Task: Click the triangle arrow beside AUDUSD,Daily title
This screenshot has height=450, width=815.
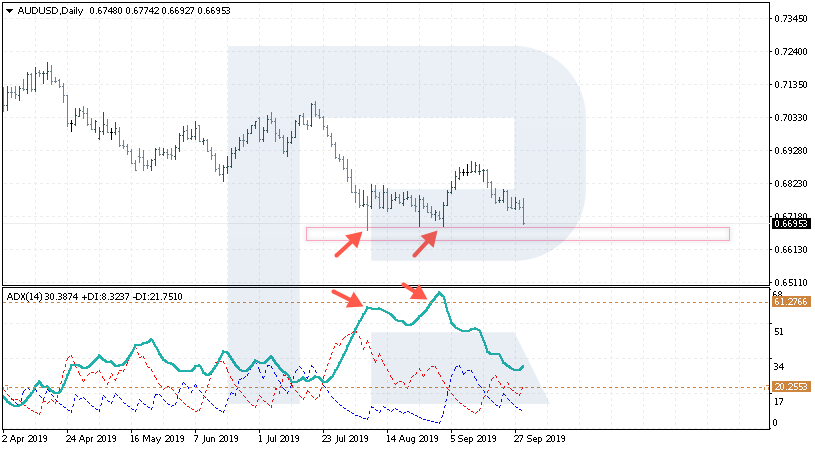Action: [9, 11]
